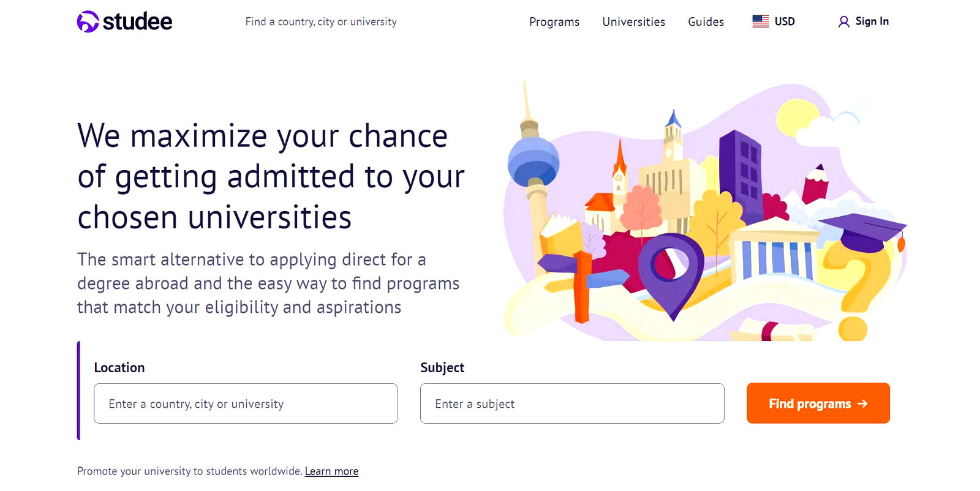The height and width of the screenshot is (491, 980).
Task: Click the graduation cap illustration
Action: 864,231
